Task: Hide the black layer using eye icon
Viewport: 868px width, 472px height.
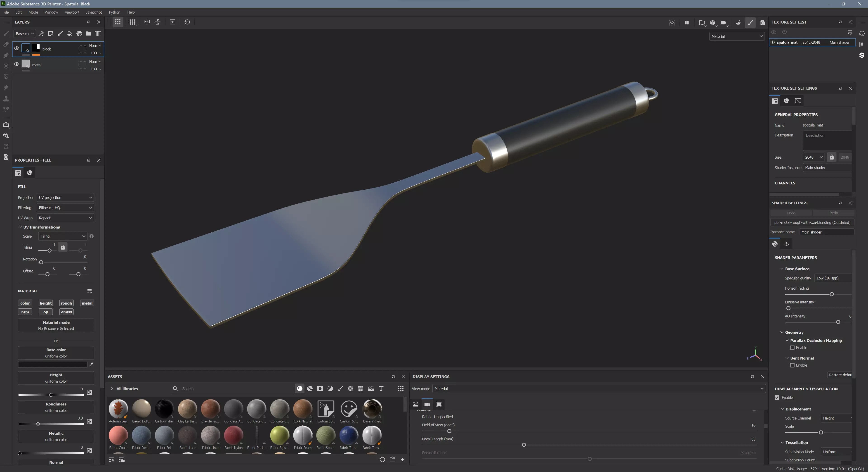Action: click(x=17, y=48)
